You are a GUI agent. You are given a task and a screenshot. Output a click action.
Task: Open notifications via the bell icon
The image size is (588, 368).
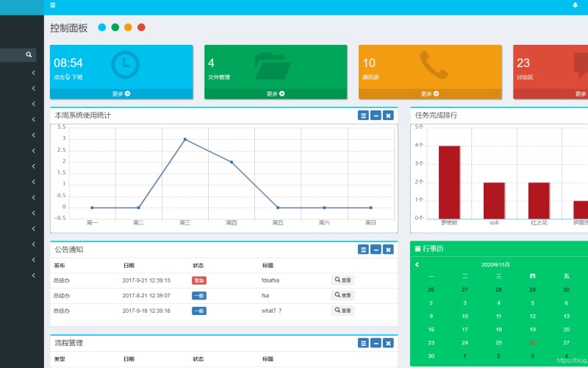[x=575, y=5]
